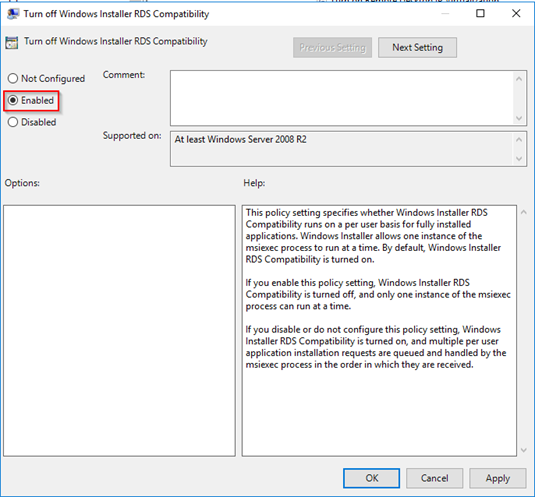Click Help pane scroll down arrow
The height and width of the screenshot is (497, 535).
click(524, 450)
